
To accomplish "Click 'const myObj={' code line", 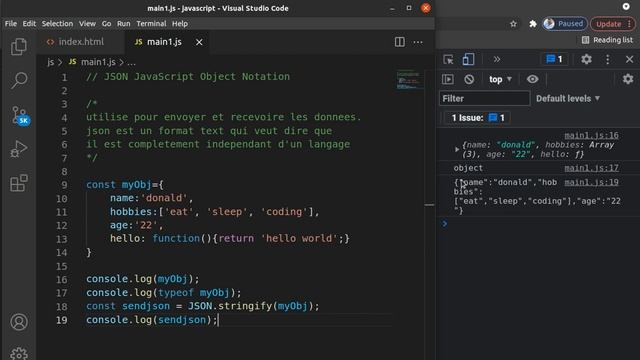I will pos(124,185).
